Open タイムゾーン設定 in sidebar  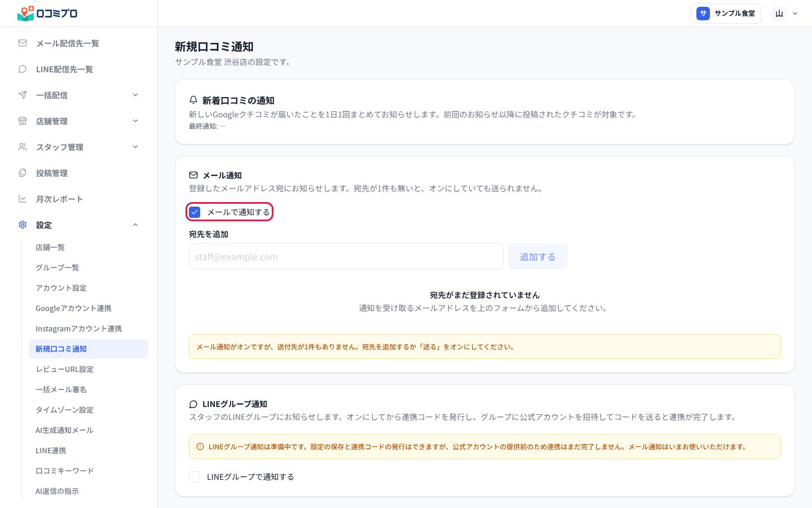point(89,410)
